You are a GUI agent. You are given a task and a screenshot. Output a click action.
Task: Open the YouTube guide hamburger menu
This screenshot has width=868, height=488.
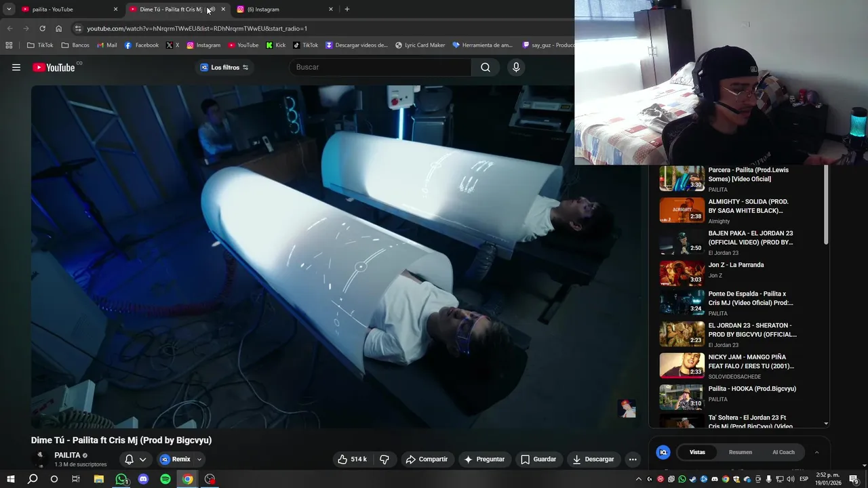tap(16, 67)
